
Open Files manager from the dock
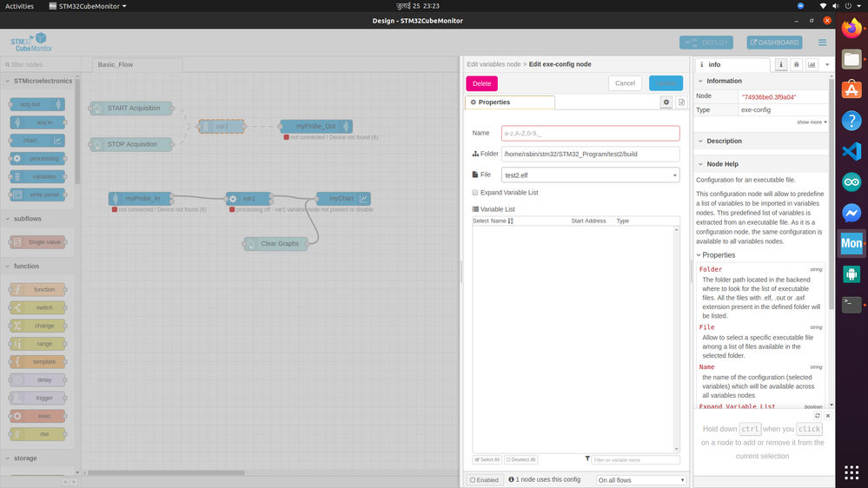coord(851,59)
